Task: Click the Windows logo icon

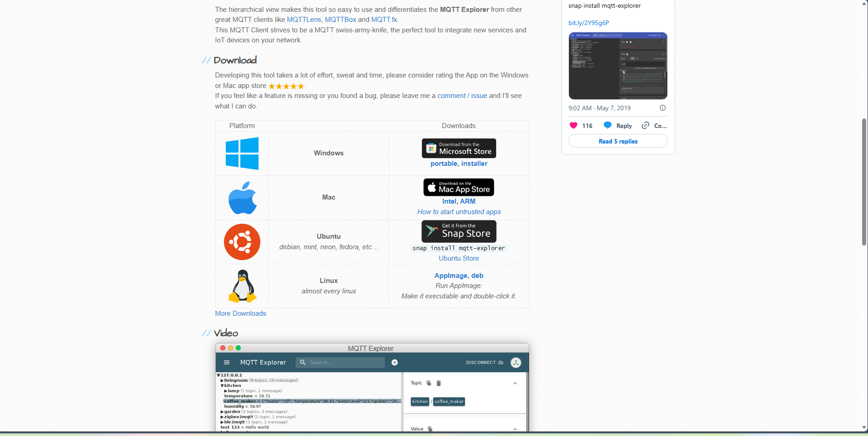Action: coord(242,154)
